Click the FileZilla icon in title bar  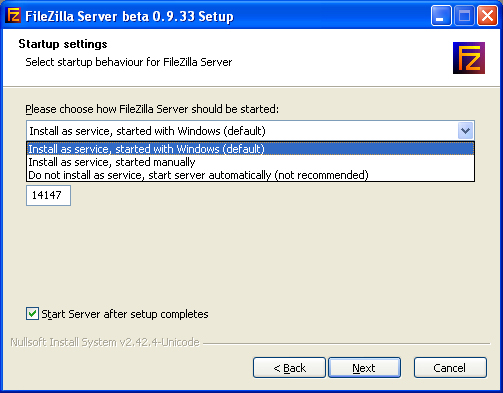click(13, 15)
